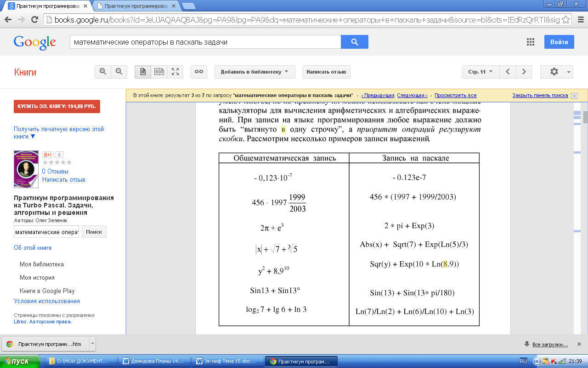The image size is (588, 368).
Task: Open Об этой книге link
Action: (33, 248)
